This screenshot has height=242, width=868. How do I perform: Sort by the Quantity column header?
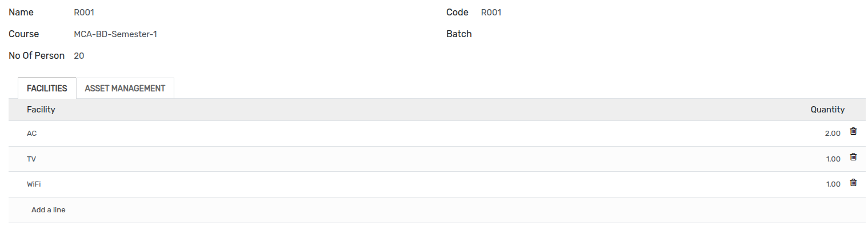(827, 110)
